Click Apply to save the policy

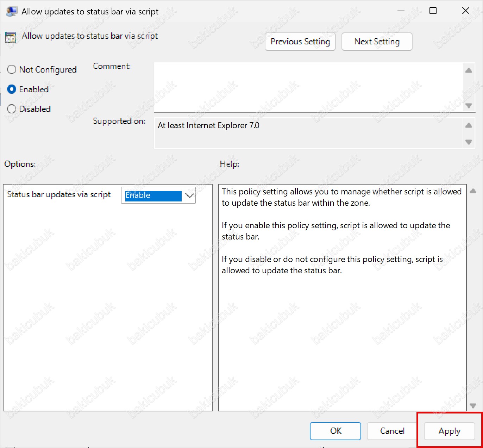point(450,431)
